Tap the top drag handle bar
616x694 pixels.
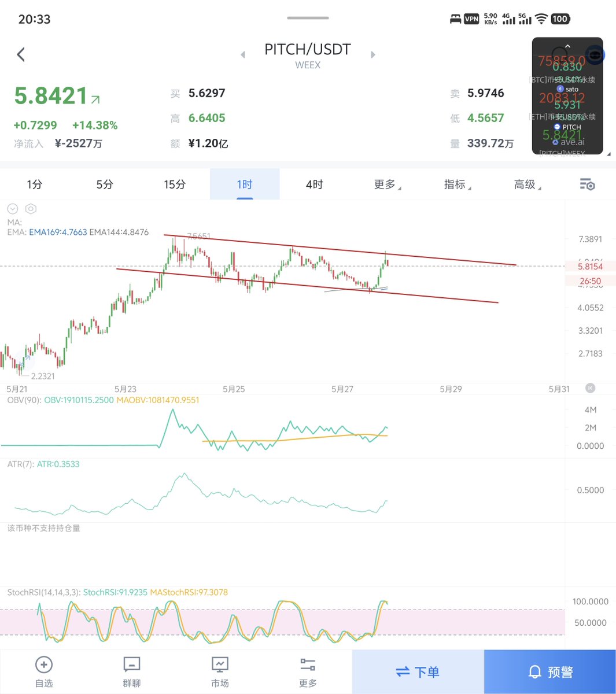(x=308, y=18)
